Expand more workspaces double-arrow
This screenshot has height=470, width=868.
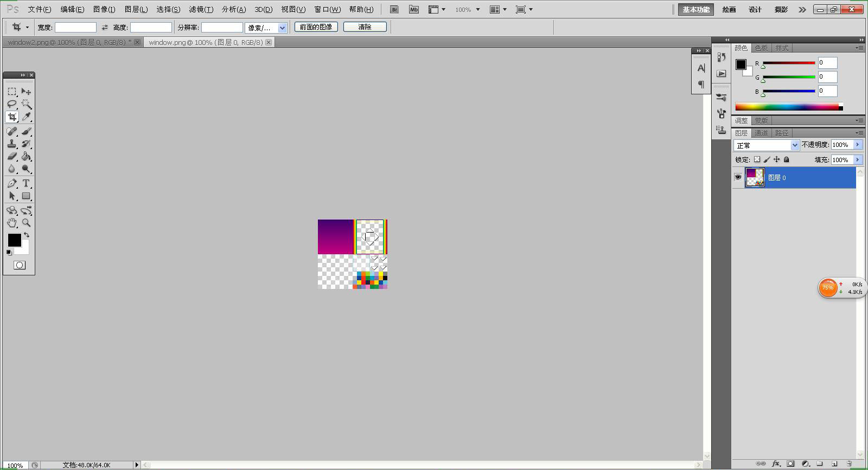tap(802, 10)
